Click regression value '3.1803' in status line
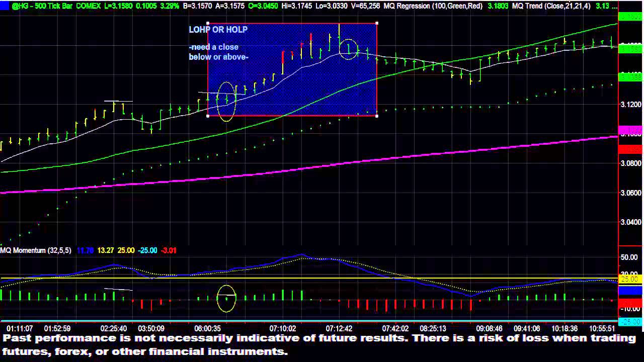 click(x=498, y=6)
